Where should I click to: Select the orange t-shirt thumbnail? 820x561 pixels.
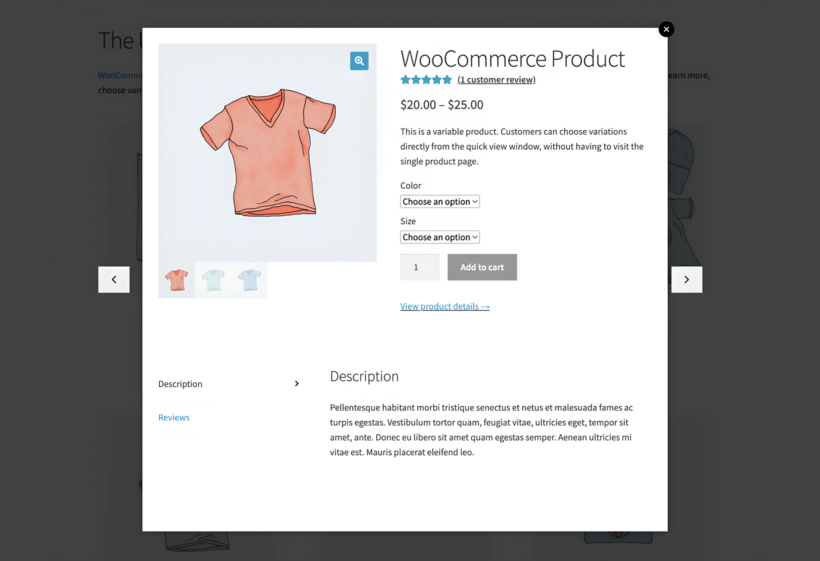(177, 280)
